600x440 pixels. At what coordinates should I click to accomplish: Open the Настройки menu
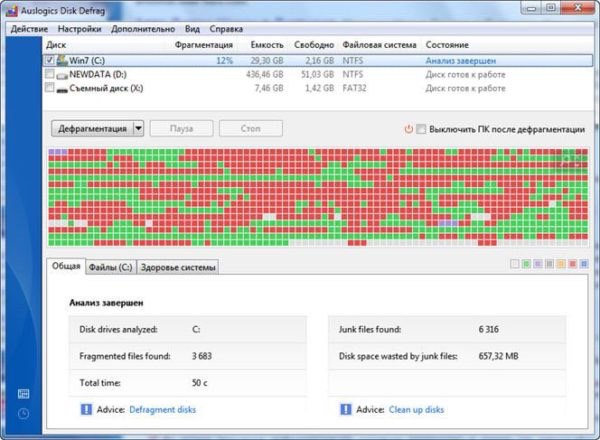tap(80, 29)
